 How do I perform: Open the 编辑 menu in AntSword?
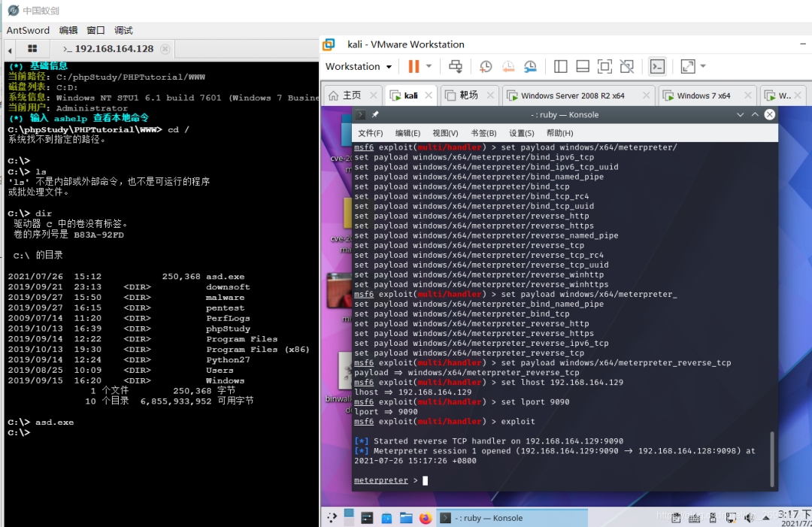pyautogui.click(x=68, y=31)
